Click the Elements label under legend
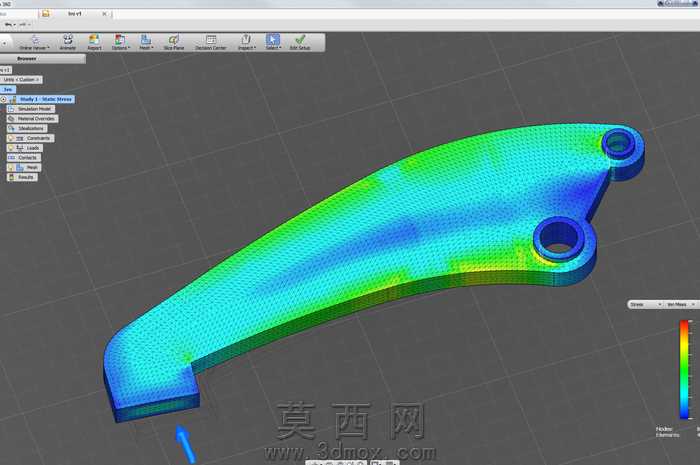 coord(667,435)
